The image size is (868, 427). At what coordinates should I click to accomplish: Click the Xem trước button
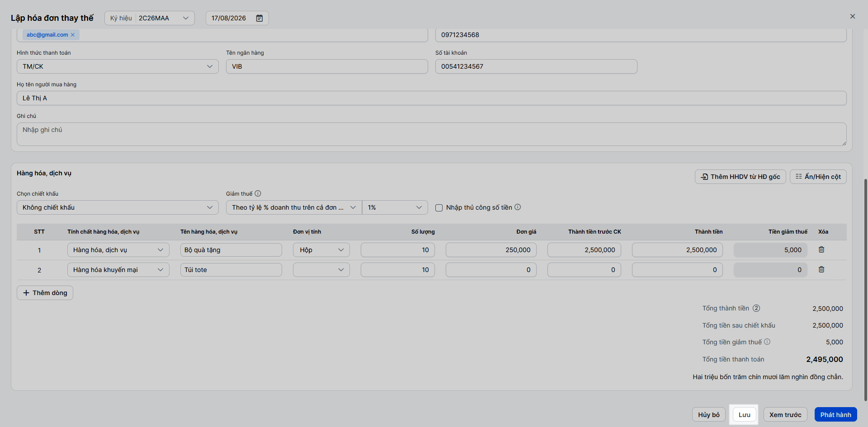point(785,415)
